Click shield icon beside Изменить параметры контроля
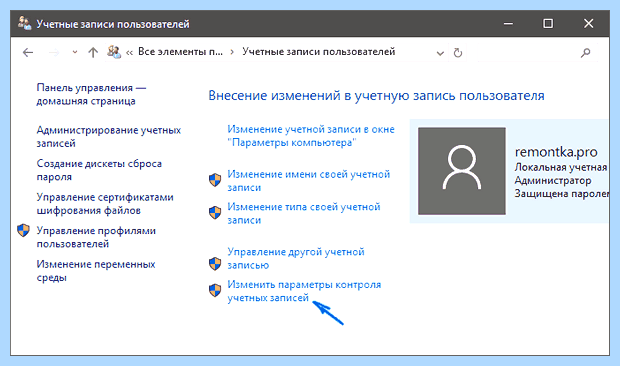 pos(215,291)
